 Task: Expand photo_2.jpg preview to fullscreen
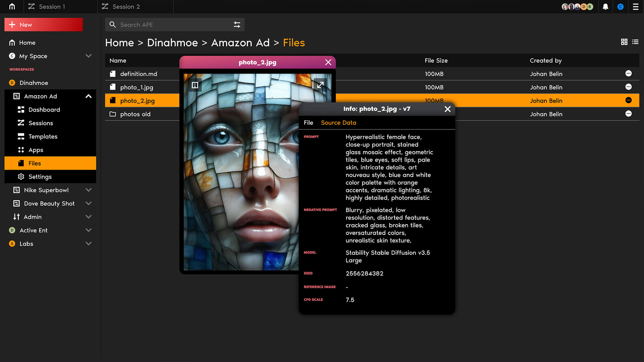(x=320, y=85)
